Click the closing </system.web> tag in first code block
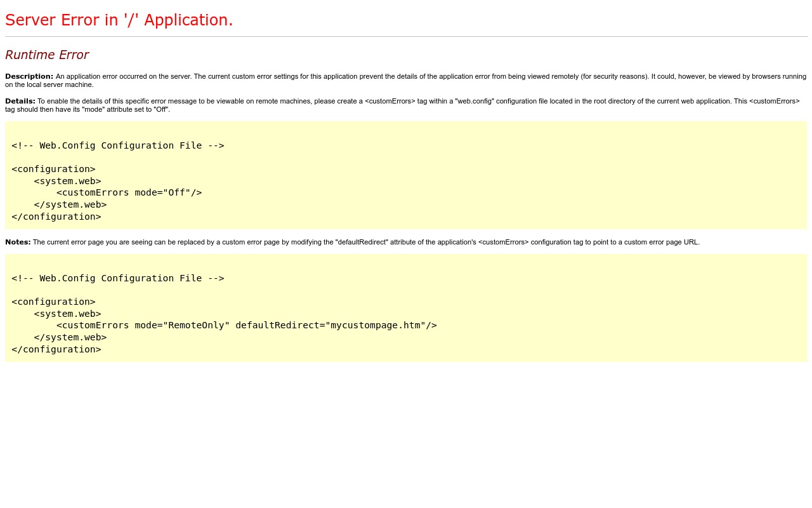812x508 pixels. (70, 204)
